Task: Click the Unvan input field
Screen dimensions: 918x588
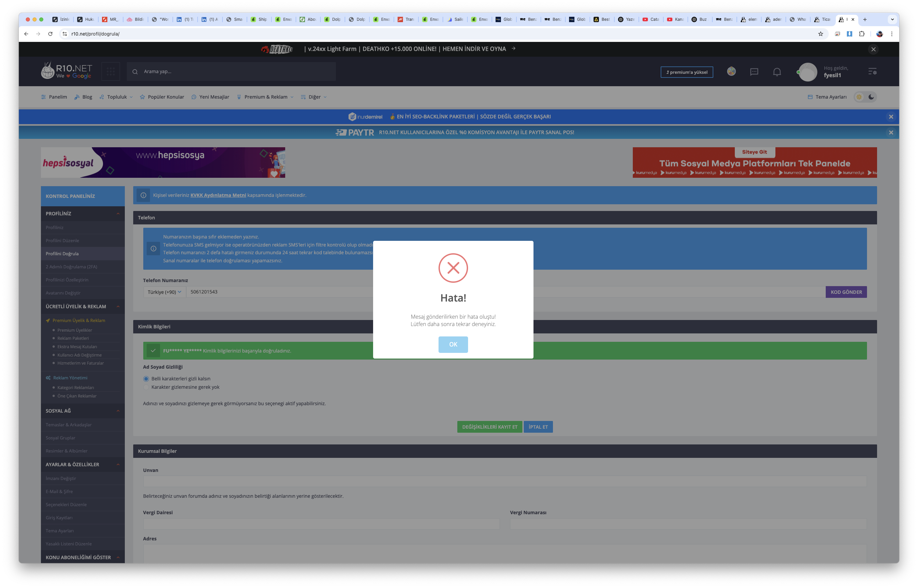Action: [x=505, y=481]
